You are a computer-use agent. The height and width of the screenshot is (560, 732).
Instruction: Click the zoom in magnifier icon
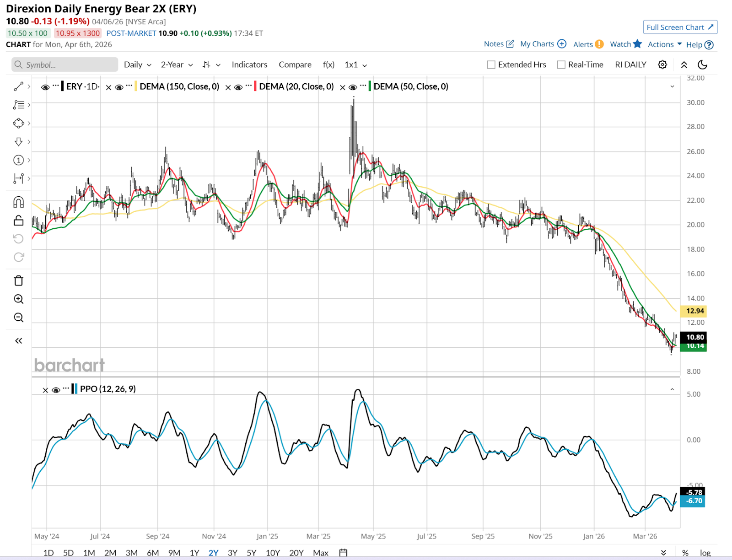pyautogui.click(x=18, y=299)
